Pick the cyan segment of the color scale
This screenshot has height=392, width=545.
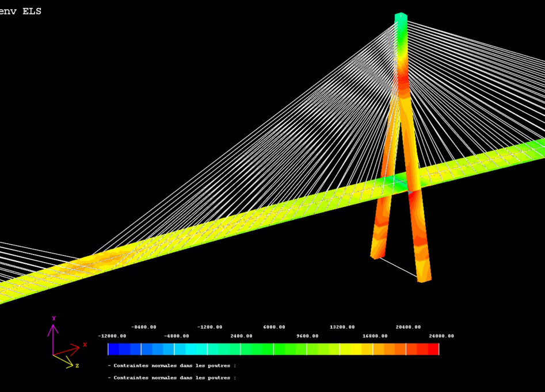tap(191, 349)
